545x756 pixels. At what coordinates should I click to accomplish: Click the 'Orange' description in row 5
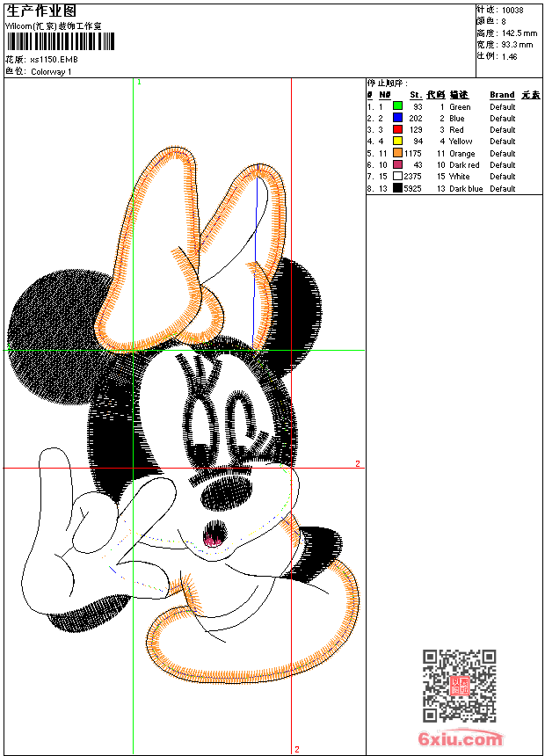pyautogui.click(x=462, y=154)
